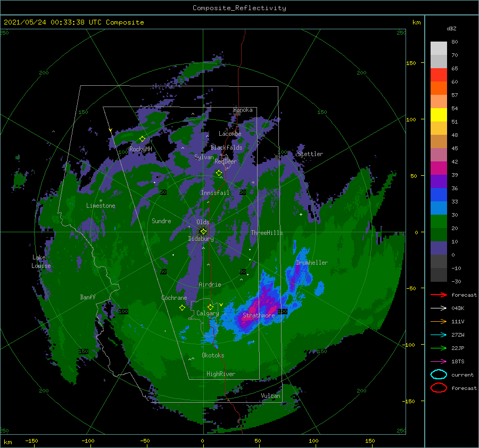479x448 pixels.
Task: Select the RockyMH label
Action: 141,149
